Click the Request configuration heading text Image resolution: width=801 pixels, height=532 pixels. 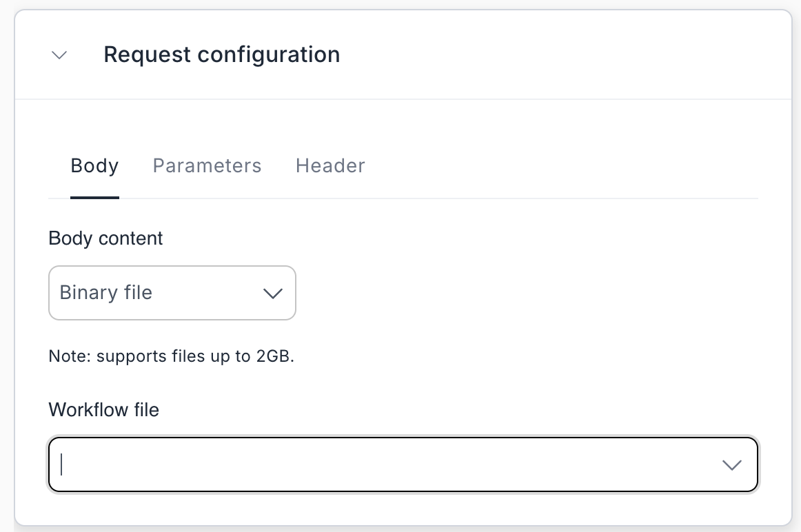[221, 54]
